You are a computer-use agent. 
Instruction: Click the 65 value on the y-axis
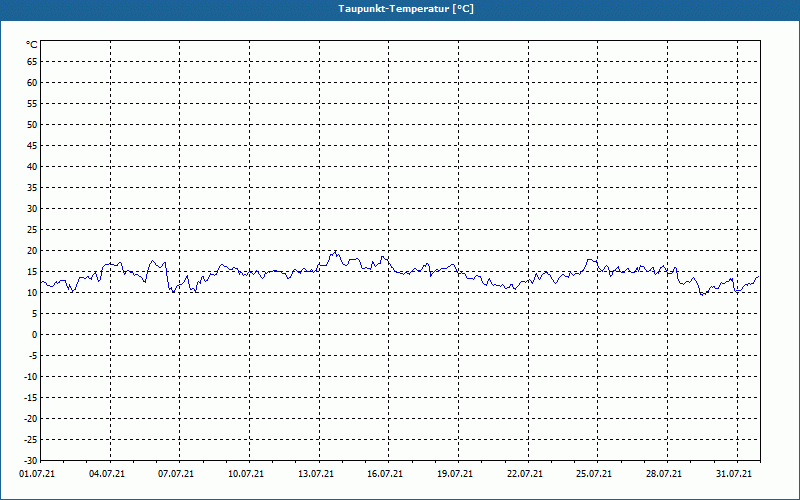point(32,61)
